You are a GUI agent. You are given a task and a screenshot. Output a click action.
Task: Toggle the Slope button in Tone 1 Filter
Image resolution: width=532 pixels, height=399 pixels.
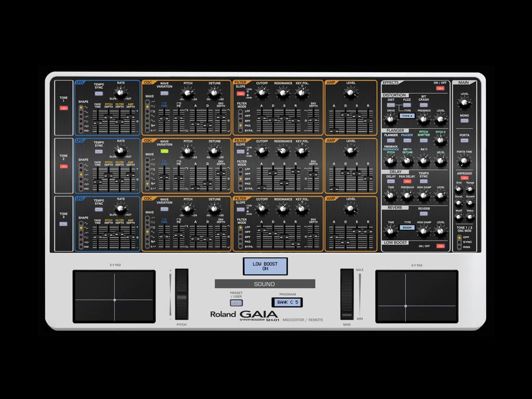240,94
